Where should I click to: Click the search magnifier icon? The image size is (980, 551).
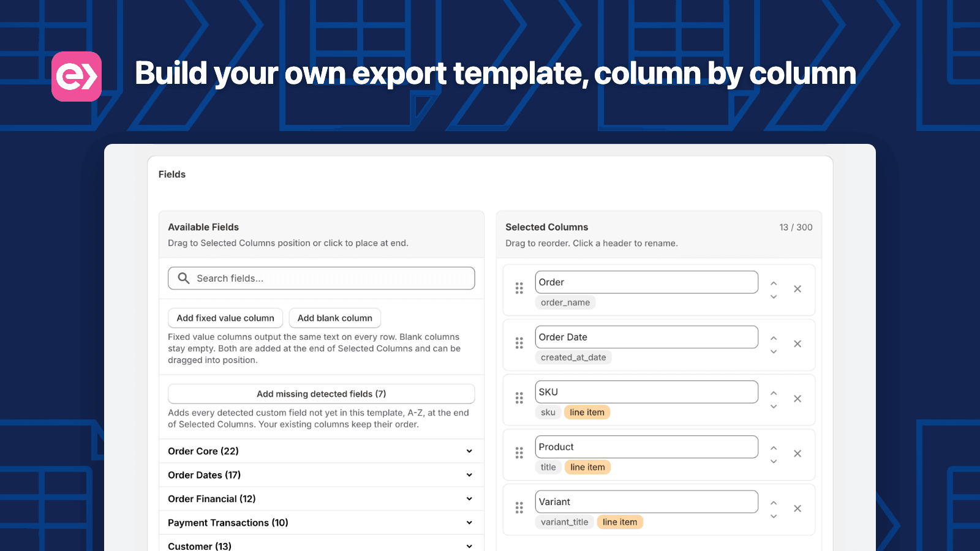coord(183,278)
